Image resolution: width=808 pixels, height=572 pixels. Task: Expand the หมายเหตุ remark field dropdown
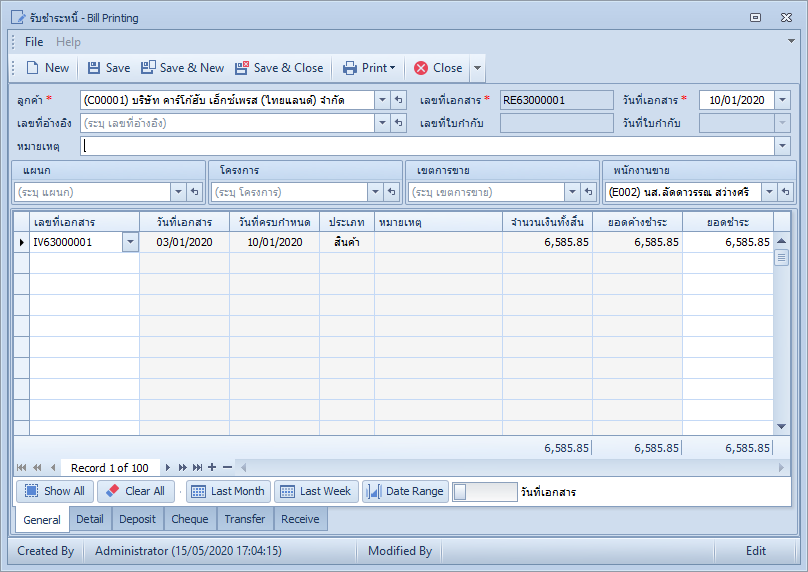(782, 146)
